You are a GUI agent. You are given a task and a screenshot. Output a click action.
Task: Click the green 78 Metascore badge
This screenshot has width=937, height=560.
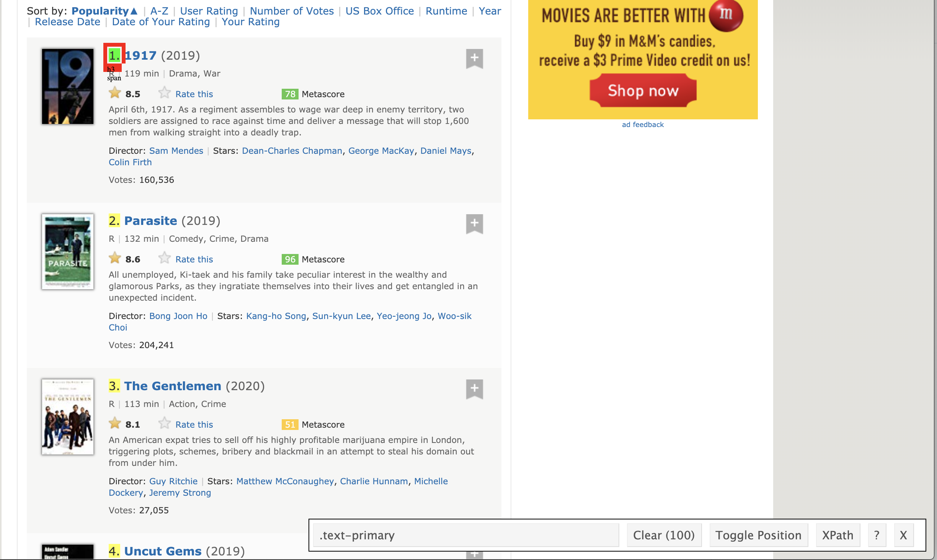290,94
